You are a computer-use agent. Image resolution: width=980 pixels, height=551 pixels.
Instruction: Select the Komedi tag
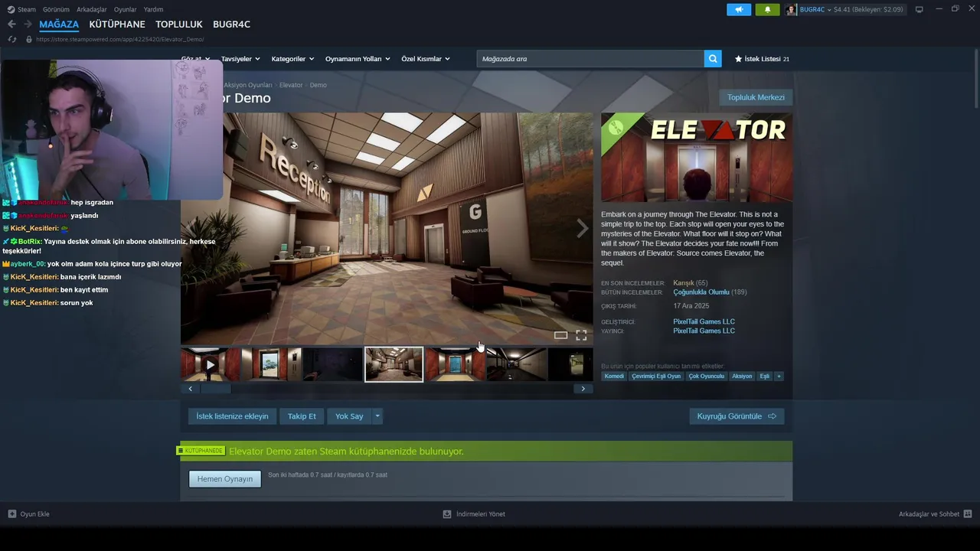point(614,376)
